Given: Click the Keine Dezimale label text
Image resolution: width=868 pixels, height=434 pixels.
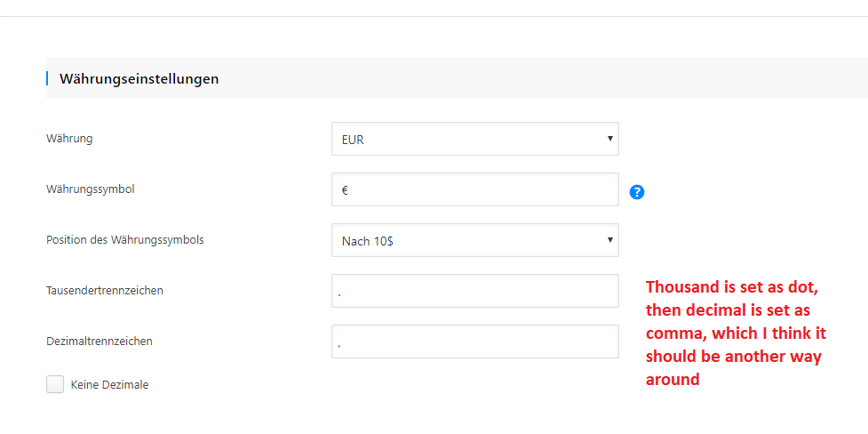Looking at the screenshot, I should pyautogui.click(x=109, y=385).
